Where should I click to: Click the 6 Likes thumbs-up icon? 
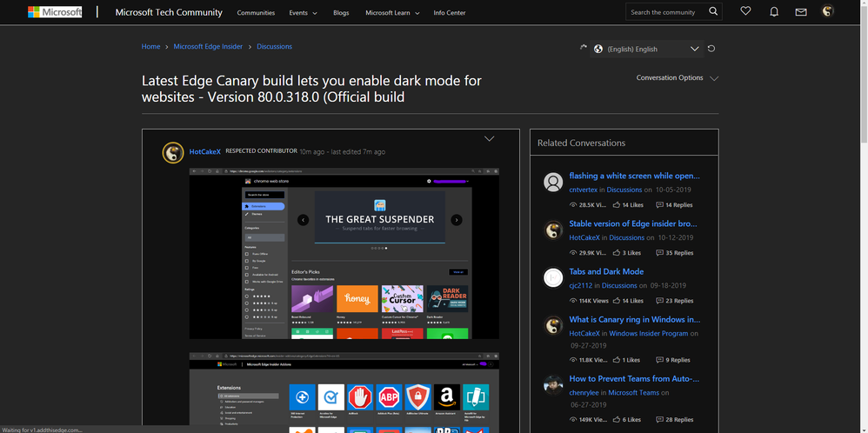pos(616,419)
